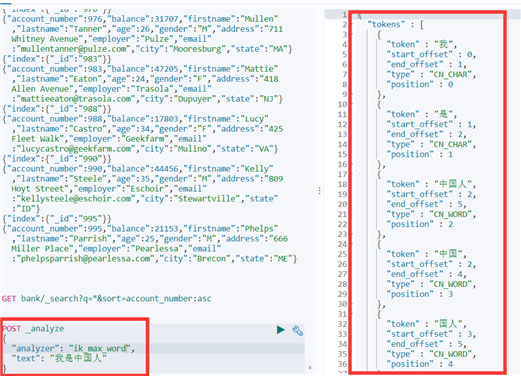521x376 pixels.
Task: Click the {"index":{"_id":"983"}} line
Action: [x=57, y=59]
